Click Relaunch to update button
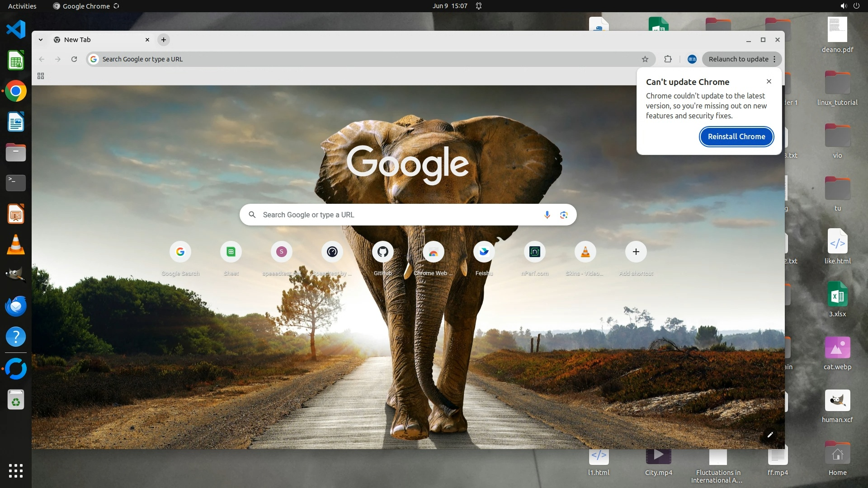 point(738,59)
